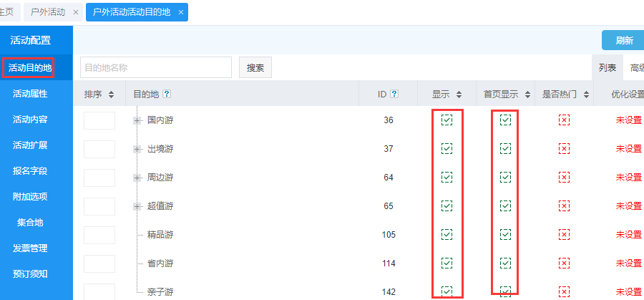The image size is (644, 300).
Task: Expand the 国内游 tree node
Action: pos(137,120)
